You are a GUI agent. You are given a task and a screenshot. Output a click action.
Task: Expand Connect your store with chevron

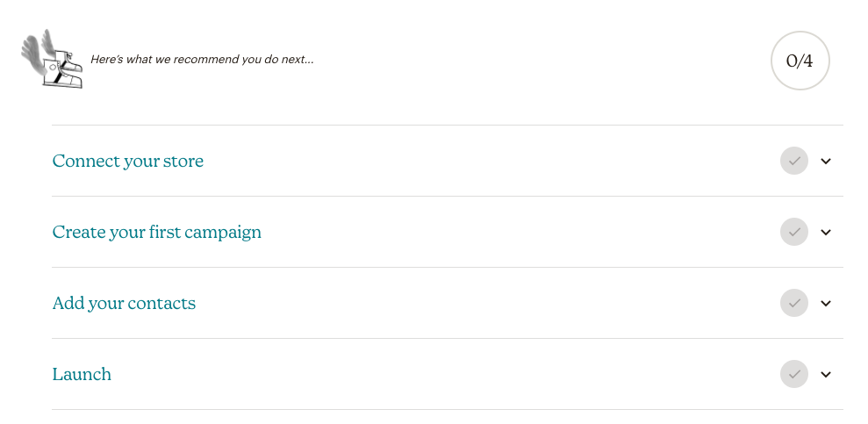pyautogui.click(x=825, y=162)
